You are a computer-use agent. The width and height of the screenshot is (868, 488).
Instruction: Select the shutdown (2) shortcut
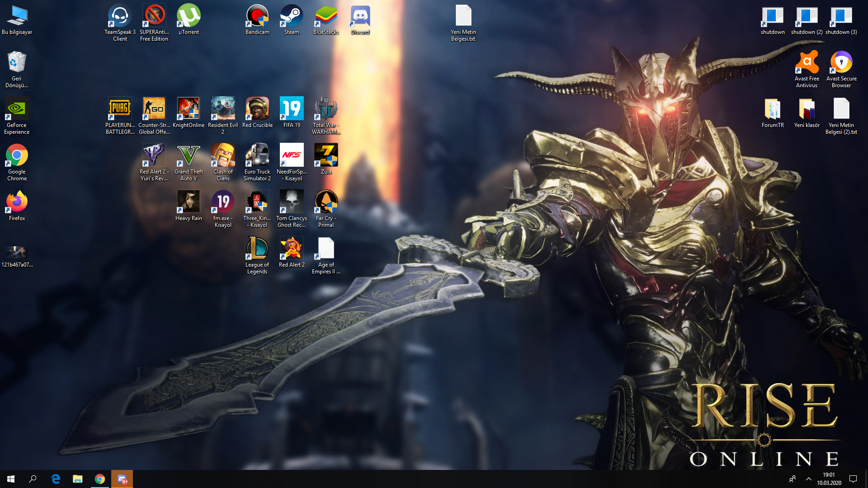pyautogui.click(x=807, y=19)
